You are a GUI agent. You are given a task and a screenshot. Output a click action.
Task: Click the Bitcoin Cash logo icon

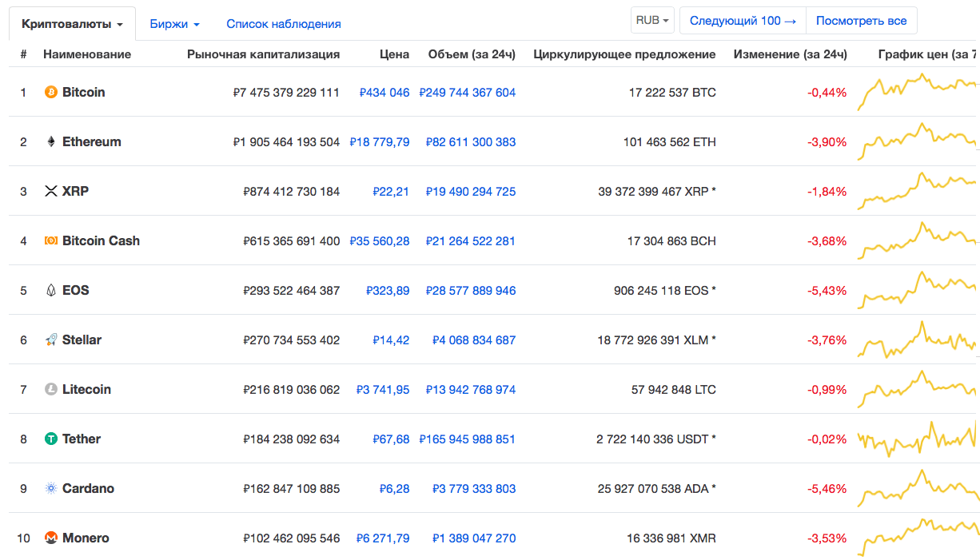tap(51, 241)
